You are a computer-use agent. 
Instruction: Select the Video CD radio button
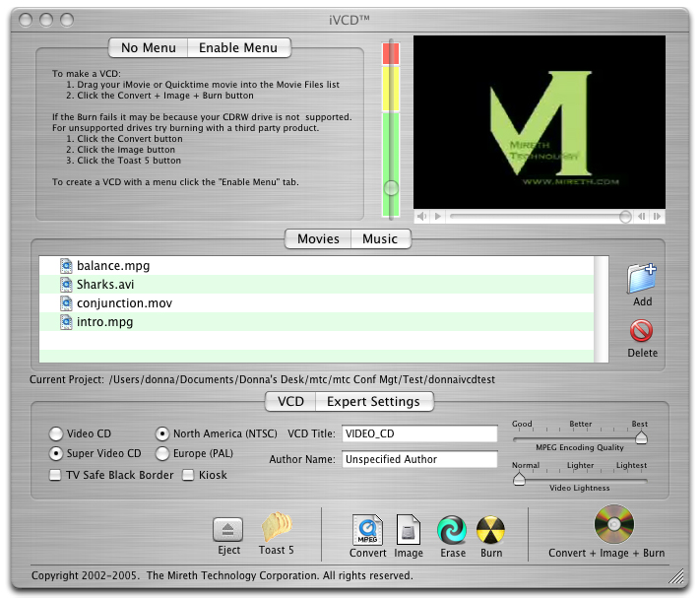(56, 433)
